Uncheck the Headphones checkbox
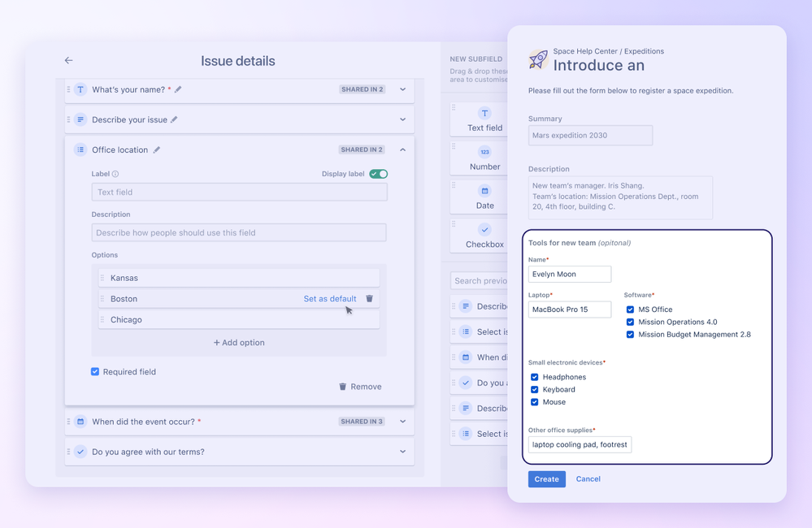The width and height of the screenshot is (812, 528). tap(535, 377)
